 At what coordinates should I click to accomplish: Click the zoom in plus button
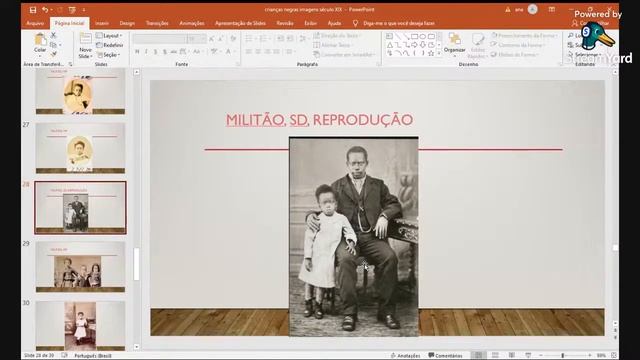589,356
